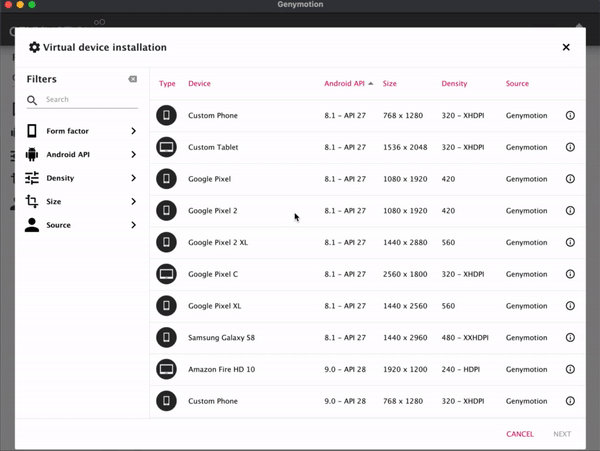Sort devices by Android API column
Viewport: 600px width, 451px height.
click(344, 84)
